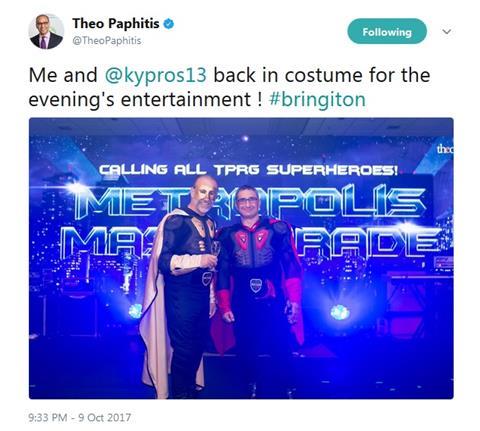Visit the @TheoPaphitis handle link
This screenshot has height=431, width=480.
(107, 41)
